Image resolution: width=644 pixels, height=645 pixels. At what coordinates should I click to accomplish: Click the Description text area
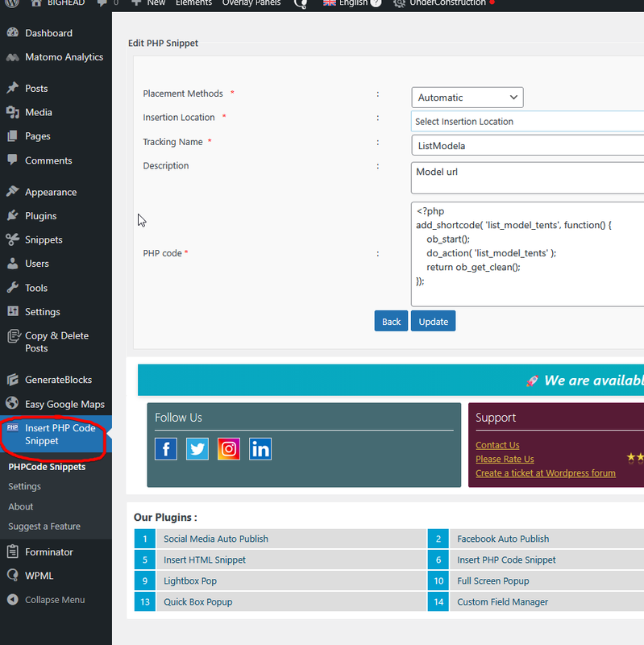coord(527,177)
